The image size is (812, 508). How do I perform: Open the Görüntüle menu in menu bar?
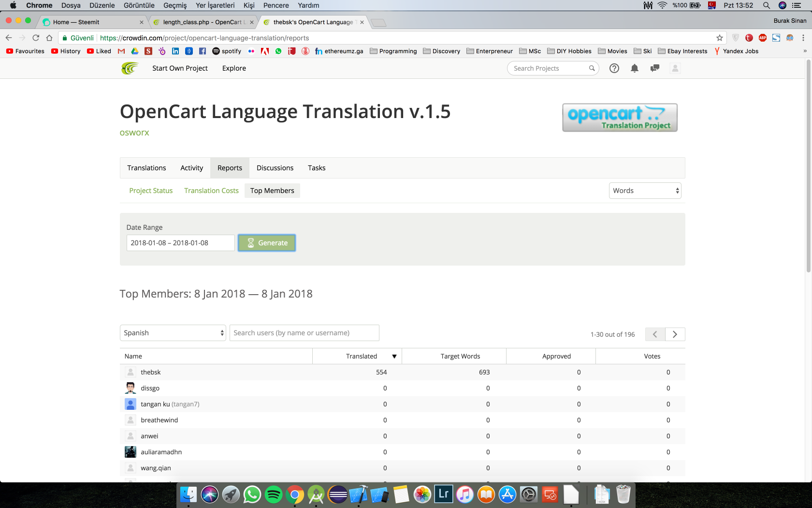(x=139, y=5)
